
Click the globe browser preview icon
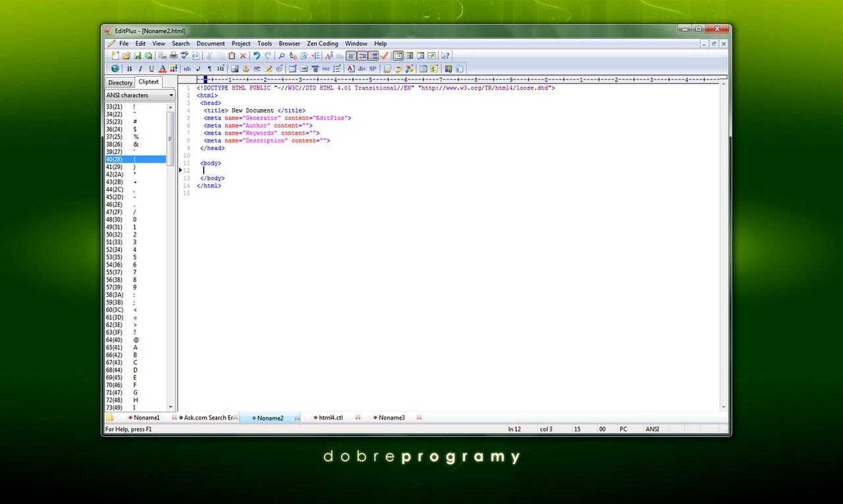click(115, 68)
